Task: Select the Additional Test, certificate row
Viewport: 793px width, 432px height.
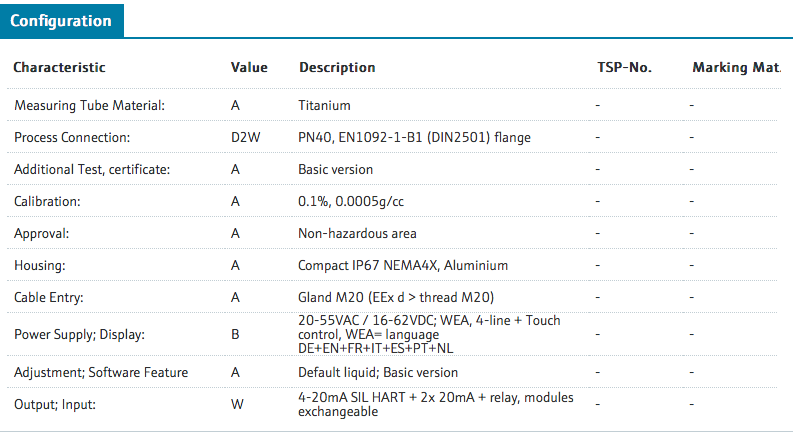Action: pyautogui.click(x=392, y=169)
